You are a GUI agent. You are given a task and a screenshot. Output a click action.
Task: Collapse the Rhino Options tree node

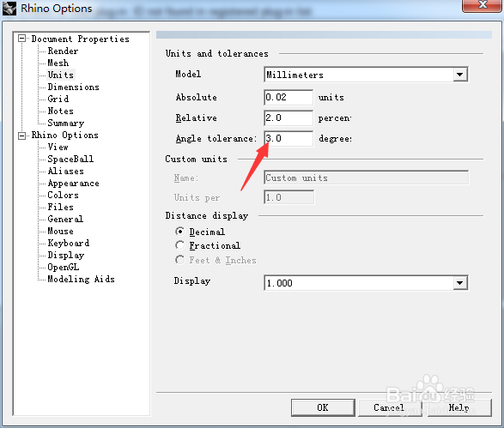click(x=21, y=136)
